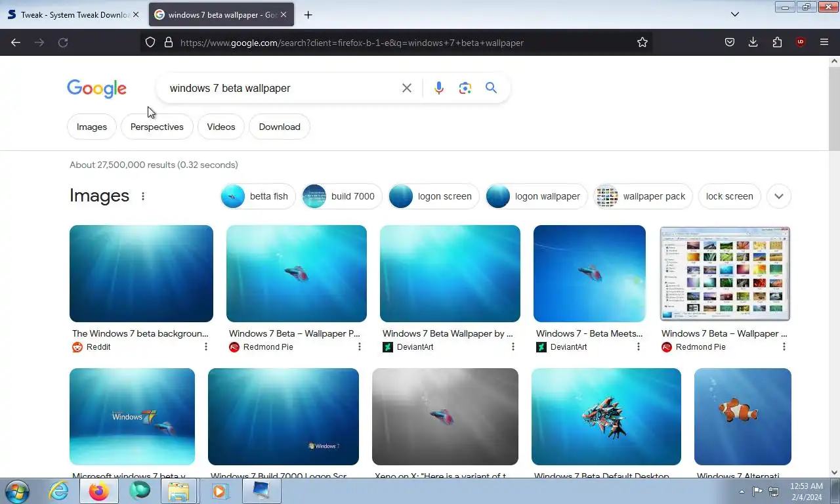840x504 pixels.
Task: Launch Internet Explorer from the taskbar
Action: pyautogui.click(x=59, y=491)
